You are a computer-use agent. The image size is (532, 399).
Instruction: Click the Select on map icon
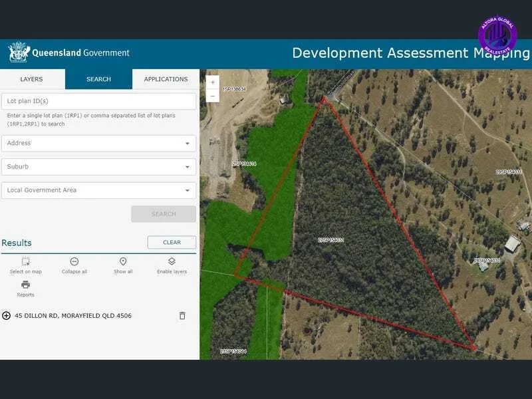point(25,262)
